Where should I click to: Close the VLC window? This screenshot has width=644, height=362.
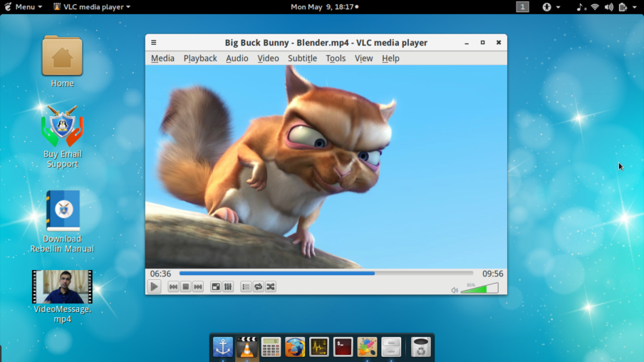tap(499, 42)
